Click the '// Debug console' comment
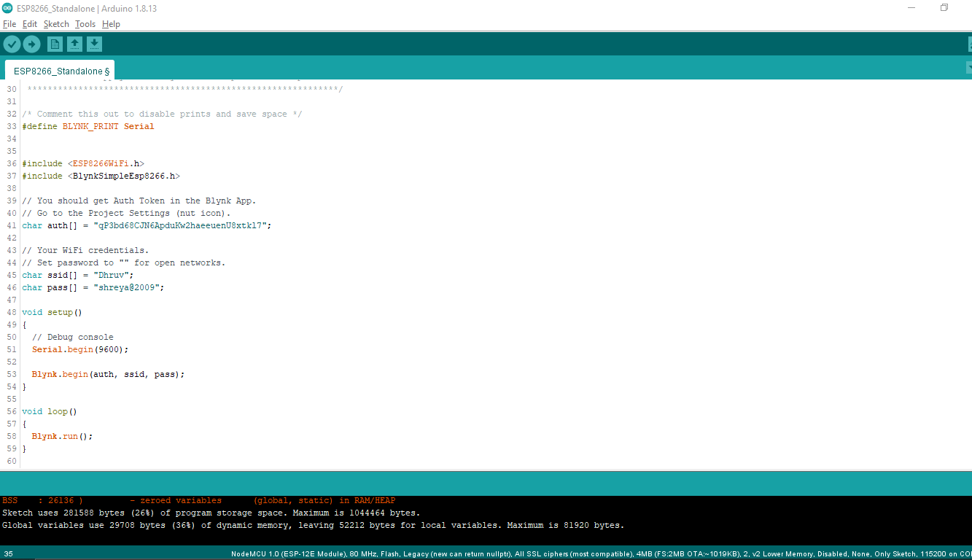Screen dimensions: 972x560 (73, 337)
